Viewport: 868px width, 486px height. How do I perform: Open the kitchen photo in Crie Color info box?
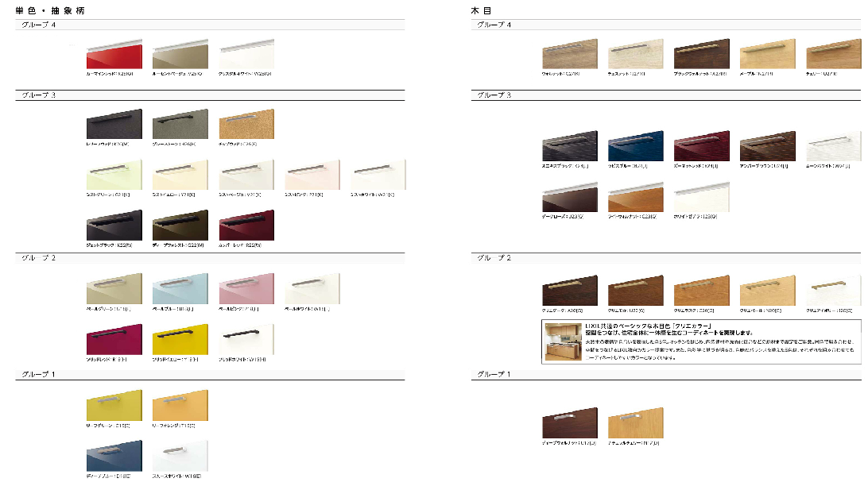[563, 341]
